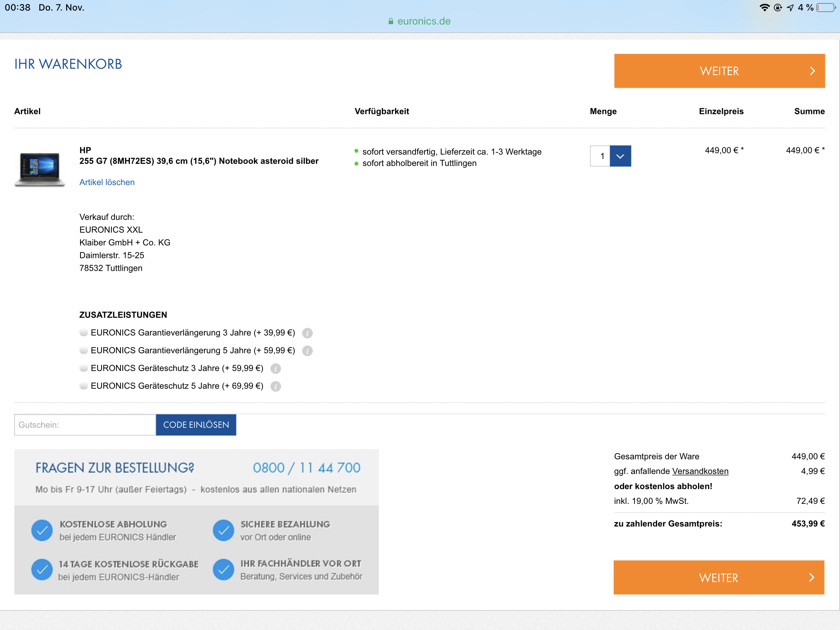
Task: Click the bottom orange WEITER button
Action: click(x=718, y=577)
